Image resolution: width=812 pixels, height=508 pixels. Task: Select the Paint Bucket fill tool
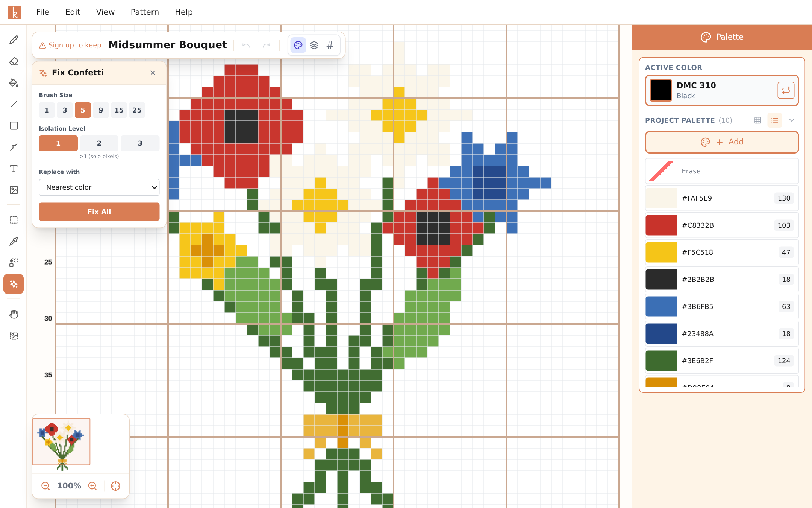[x=14, y=83]
